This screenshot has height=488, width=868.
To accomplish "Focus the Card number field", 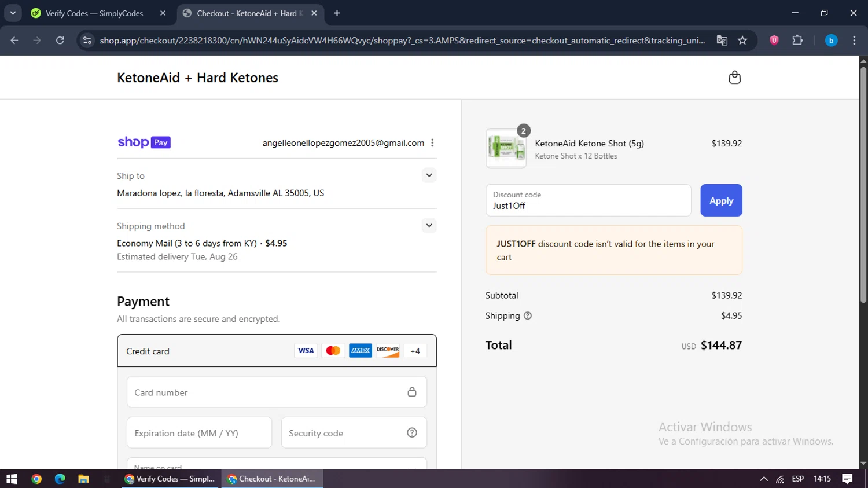I will [277, 392].
